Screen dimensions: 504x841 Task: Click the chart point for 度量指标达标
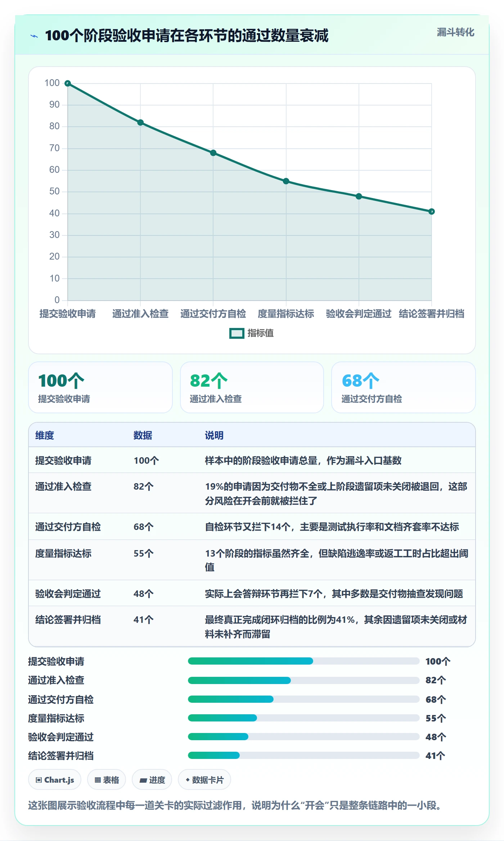coord(286,181)
